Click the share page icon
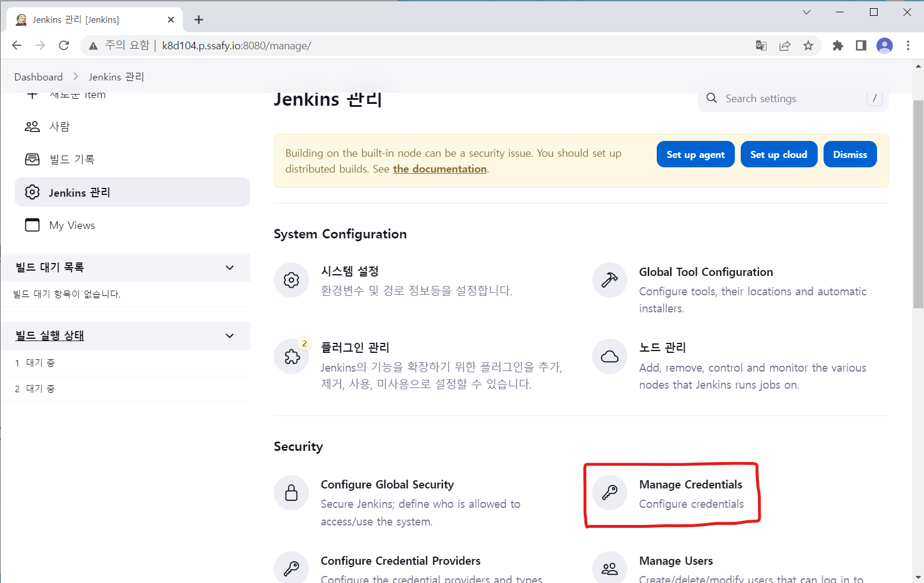The width and height of the screenshot is (924, 583). [785, 45]
